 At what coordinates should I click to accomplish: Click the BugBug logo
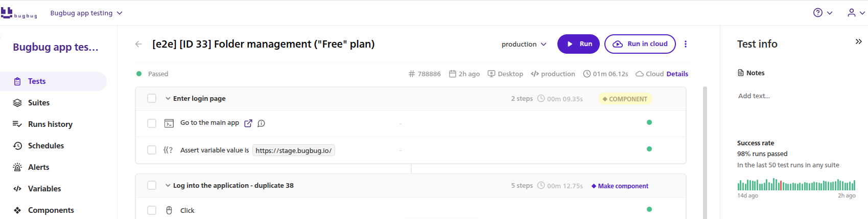pos(19,13)
